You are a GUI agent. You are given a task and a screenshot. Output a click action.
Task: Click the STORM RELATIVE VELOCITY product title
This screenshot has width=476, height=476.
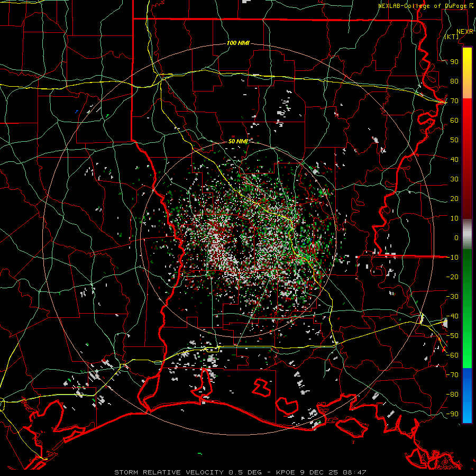[169, 472]
